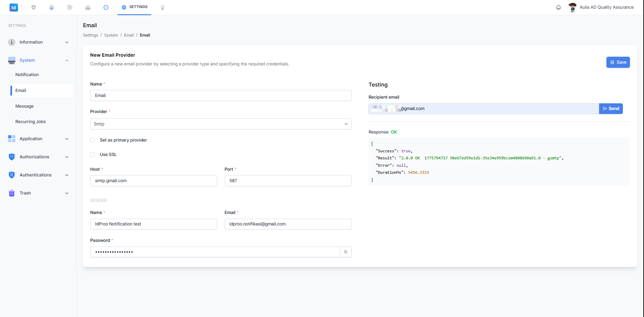Viewport: 644px width, 317px height.
Task: Open the shield lock security tab
Action: point(34,7)
